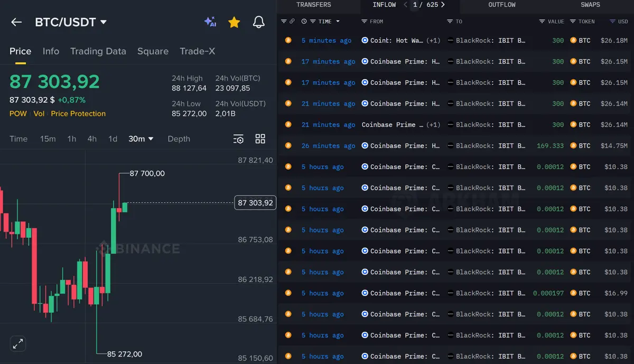Screen dimensions: 634x364
Task: Switch to the Price tab
Action: tap(21, 51)
